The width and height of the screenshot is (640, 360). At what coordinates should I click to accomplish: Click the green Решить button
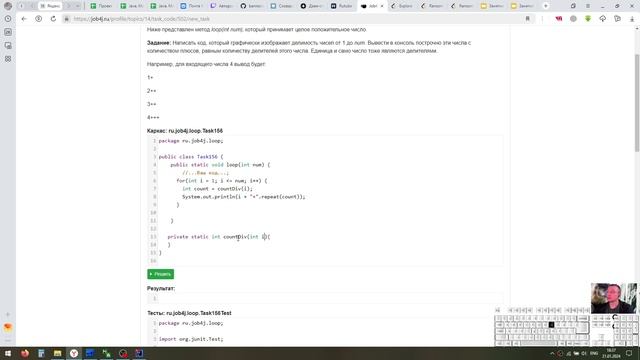point(160,274)
